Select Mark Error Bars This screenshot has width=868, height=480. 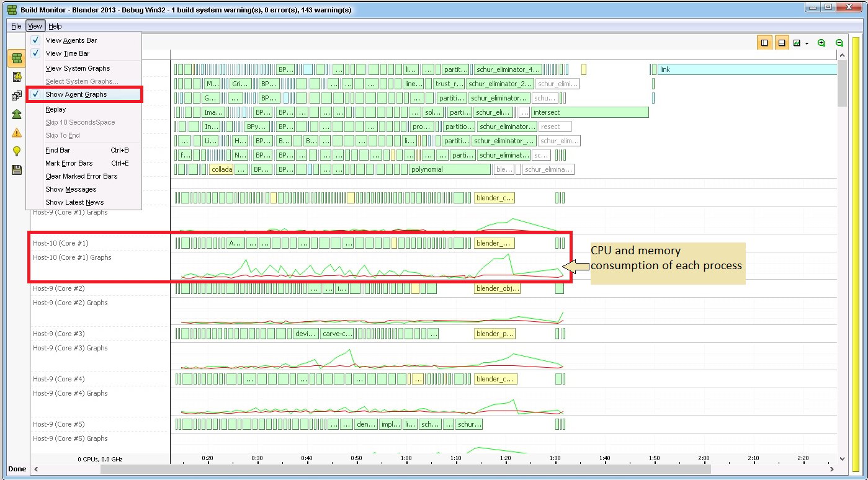84,163
